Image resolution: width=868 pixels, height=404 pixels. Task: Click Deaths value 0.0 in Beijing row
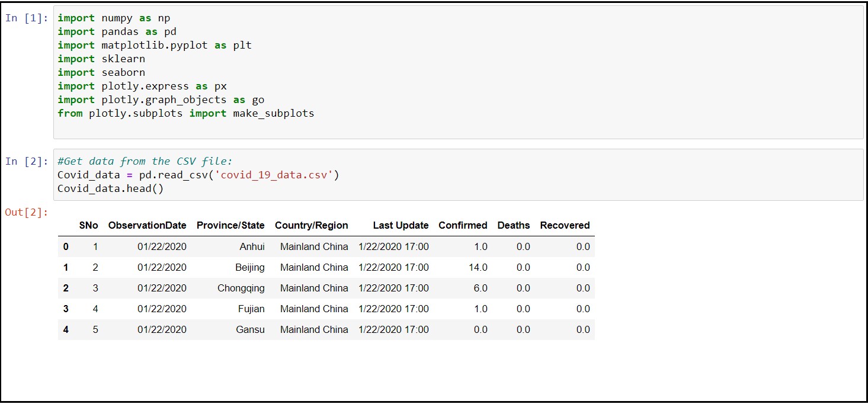pos(523,267)
